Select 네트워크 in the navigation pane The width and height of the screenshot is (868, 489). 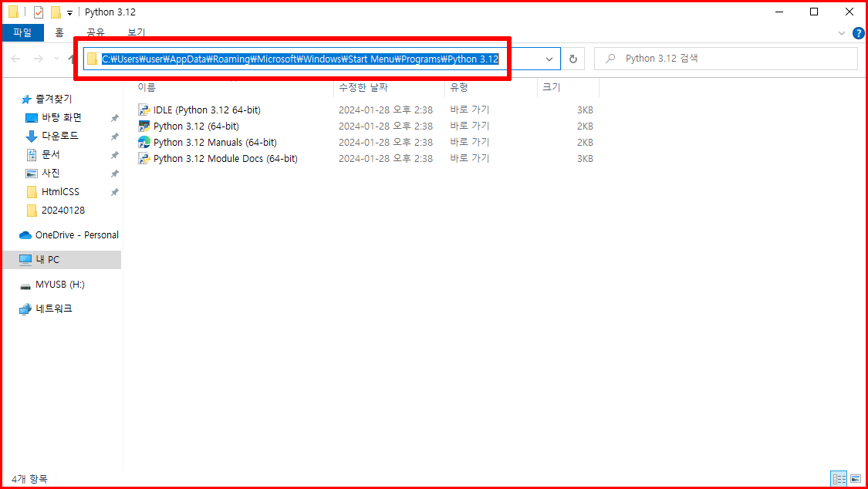click(x=54, y=309)
